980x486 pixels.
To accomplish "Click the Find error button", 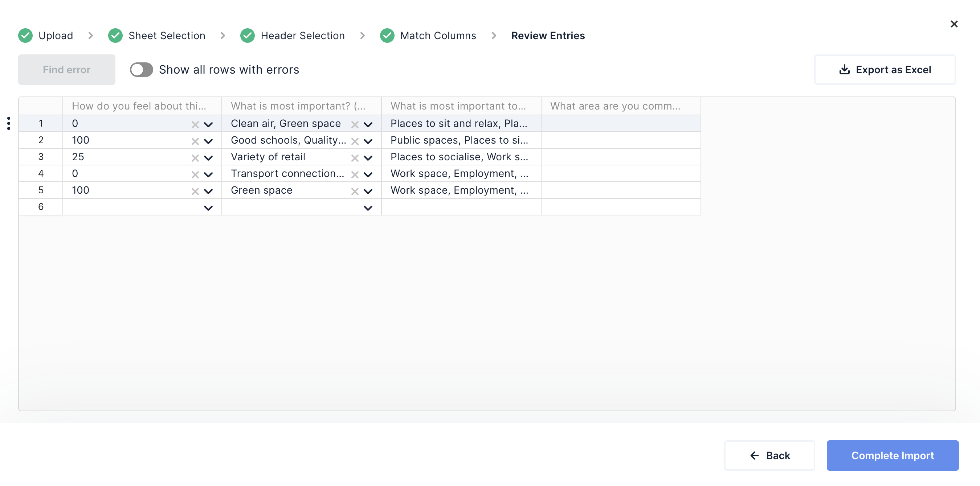I will (x=66, y=70).
